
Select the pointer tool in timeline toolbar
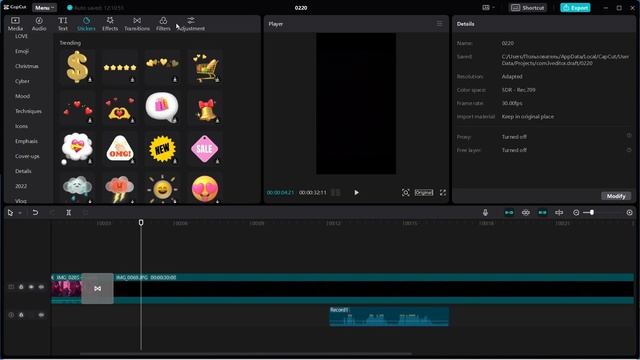tap(10, 213)
